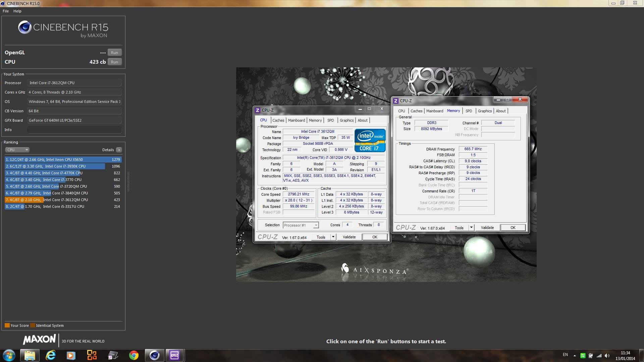The image size is (644, 362).
Task: Switch to the CPU-Z taskbar icon
Action: click(x=174, y=355)
